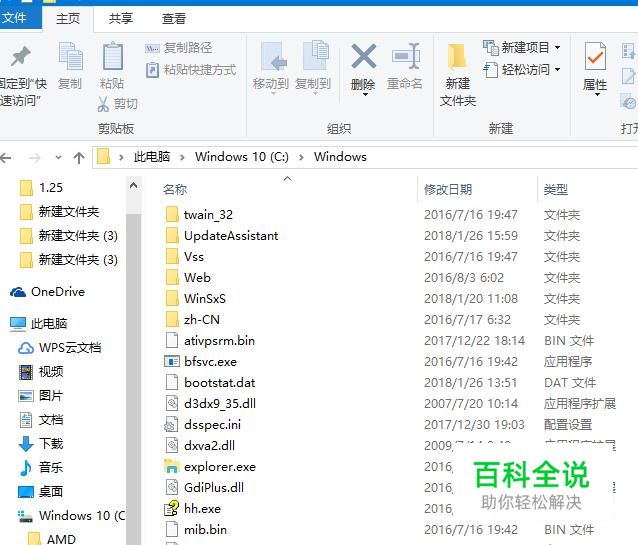The height and width of the screenshot is (545, 638).
Task: Open the Easy access (轻松访问) dropdown
Action: 522,70
